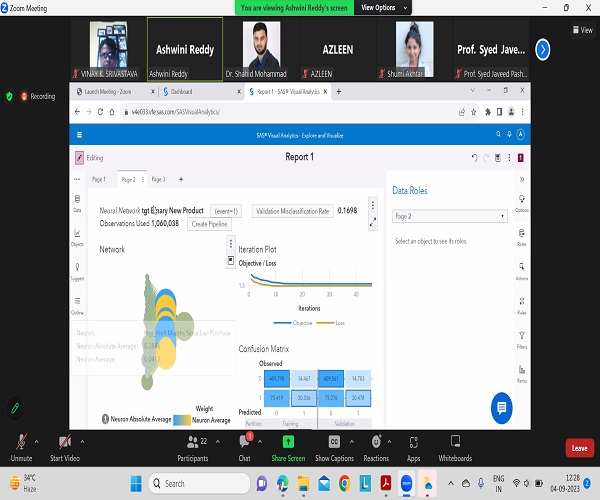This screenshot has width=600, height=500.
Task: Open Page 2 tab options menu
Action: 142,179
